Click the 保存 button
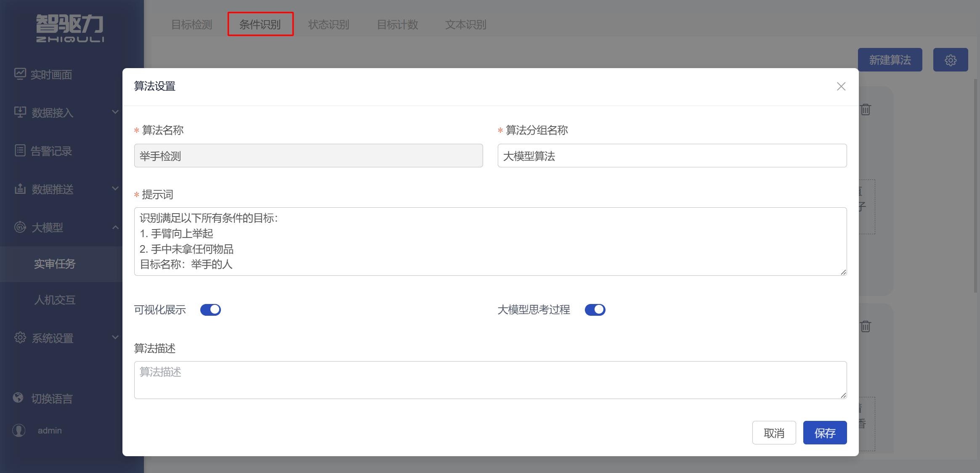Image resolution: width=980 pixels, height=473 pixels. click(x=825, y=433)
